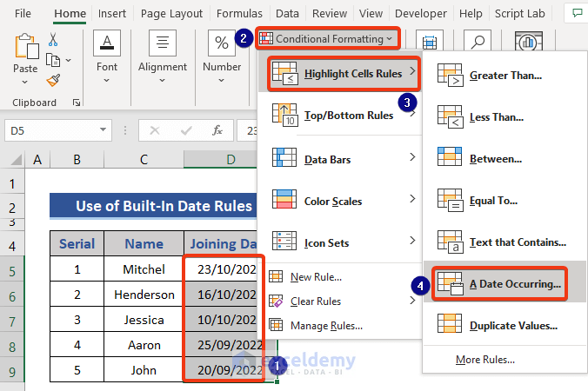588x391 pixels.
Task: Click the Name Box showing D5
Action: click(x=58, y=130)
